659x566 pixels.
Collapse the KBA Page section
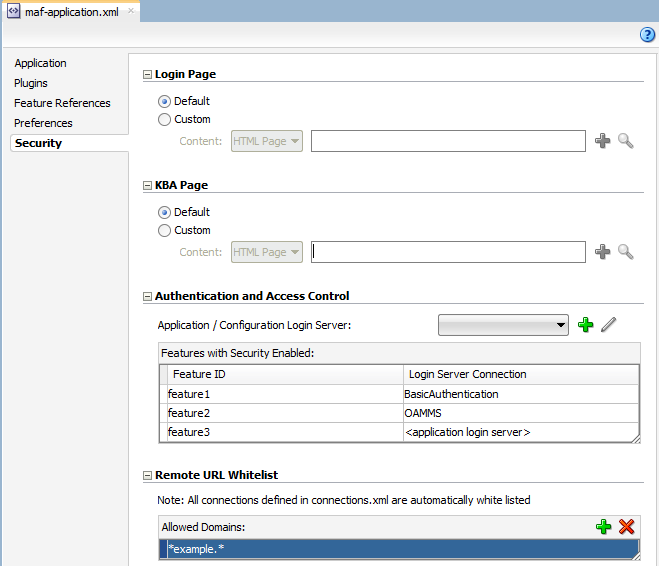147,186
